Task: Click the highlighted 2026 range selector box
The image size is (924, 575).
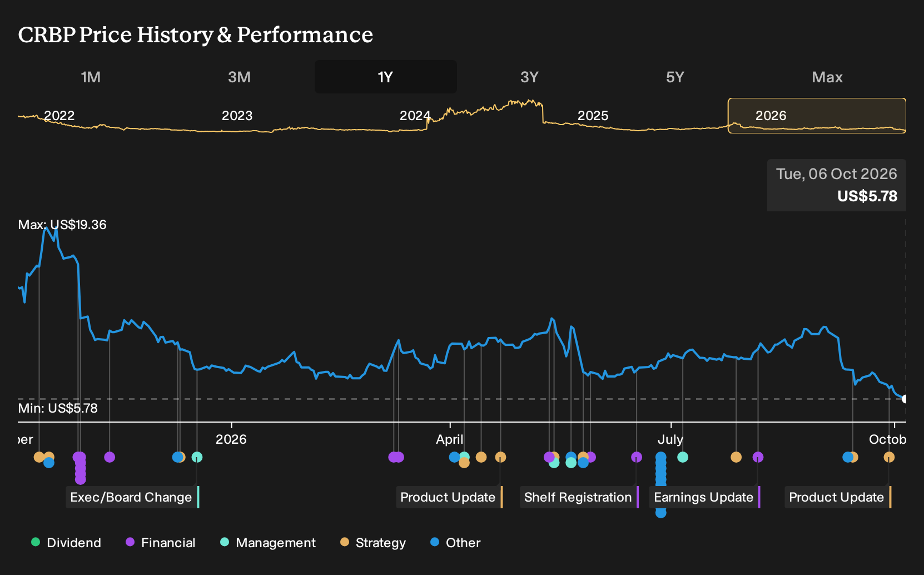Action: pos(817,116)
